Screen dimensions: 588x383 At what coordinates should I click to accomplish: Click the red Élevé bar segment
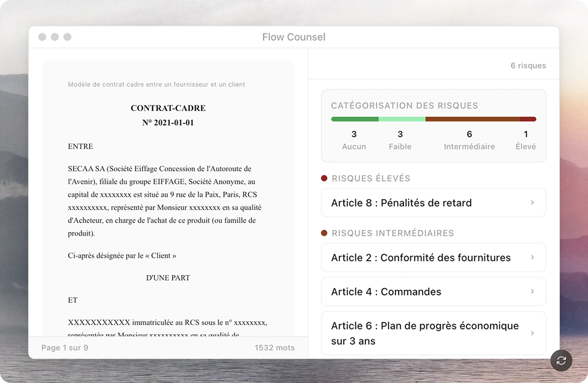tap(528, 119)
